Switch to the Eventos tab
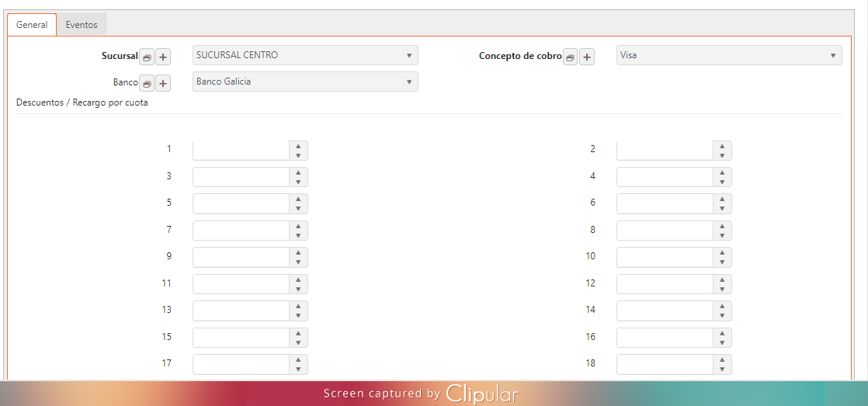Viewport: 868px width, 406px height. tap(82, 25)
